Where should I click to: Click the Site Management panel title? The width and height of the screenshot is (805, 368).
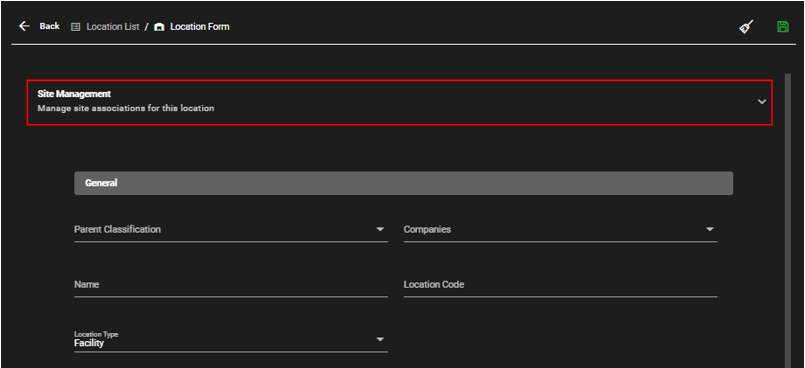[x=74, y=94]
